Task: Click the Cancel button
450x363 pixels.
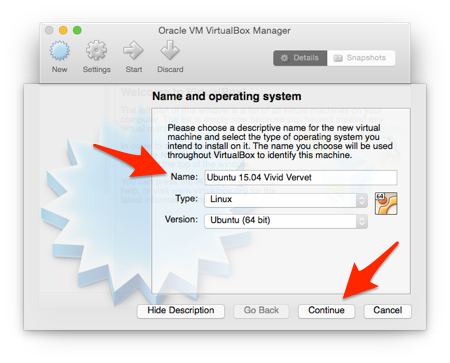Action: [387, 311]
